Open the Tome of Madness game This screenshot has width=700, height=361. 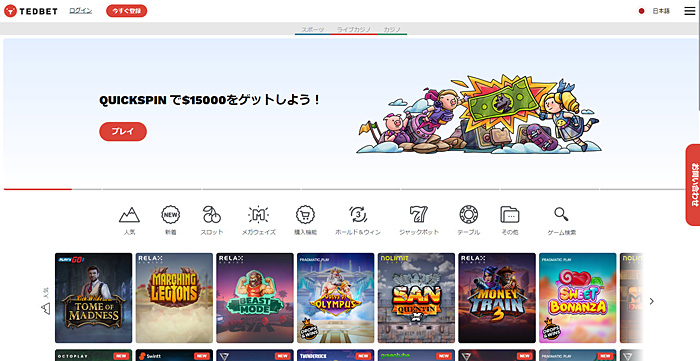tap(93, 298)
